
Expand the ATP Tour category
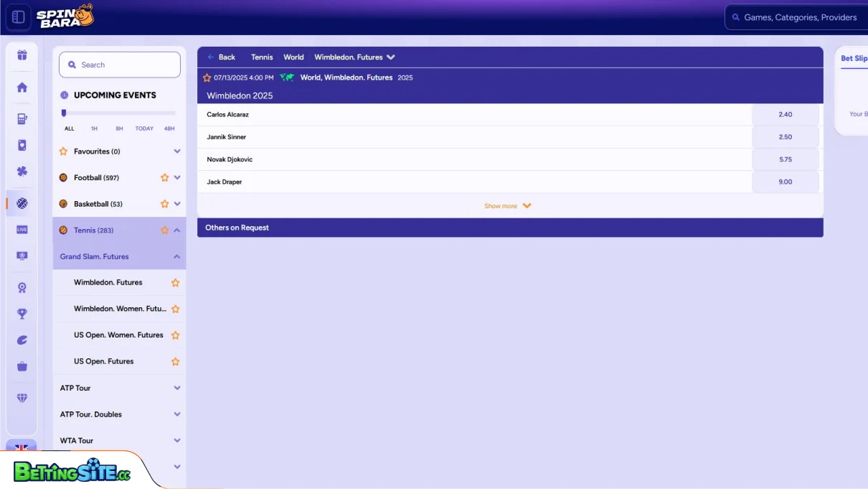point(176,388)
